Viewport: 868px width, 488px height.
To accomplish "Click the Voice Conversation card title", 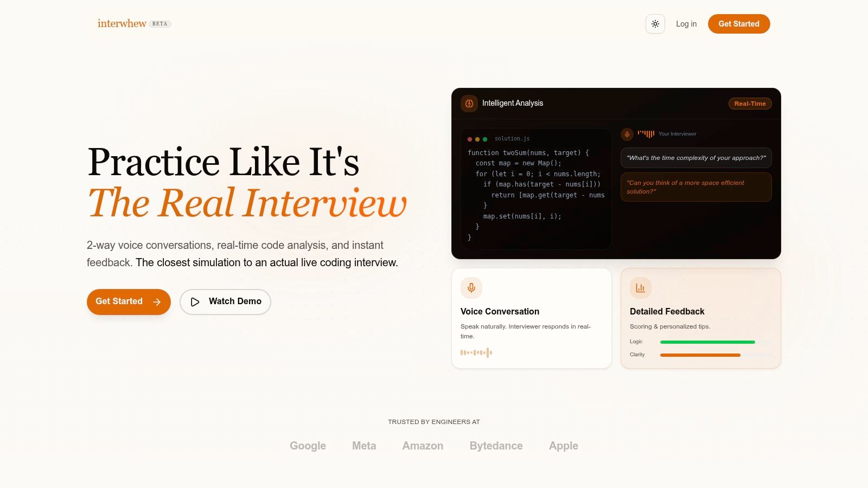I will click(500, 311).
